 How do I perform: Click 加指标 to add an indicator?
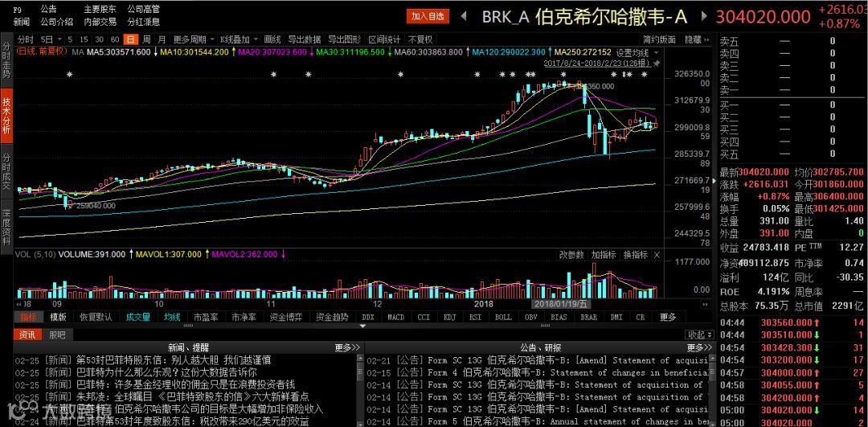point(604,255)
